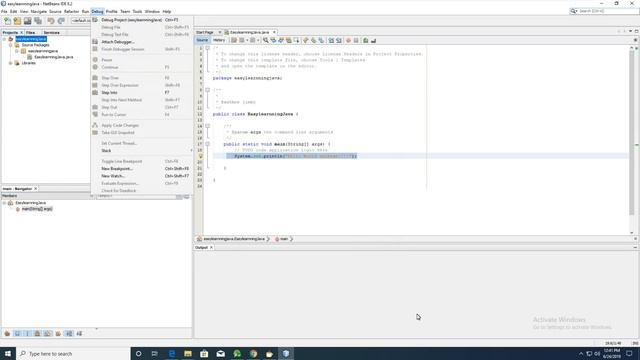This screenshot has width=640, height=360.
Task: Select New Watch menu item
Action: coord(142,176)
